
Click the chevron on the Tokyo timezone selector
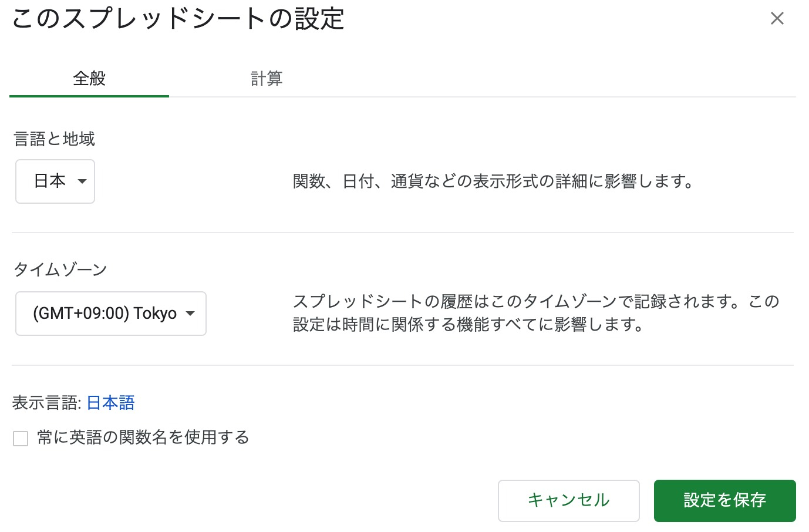click(x=190, y=314)
